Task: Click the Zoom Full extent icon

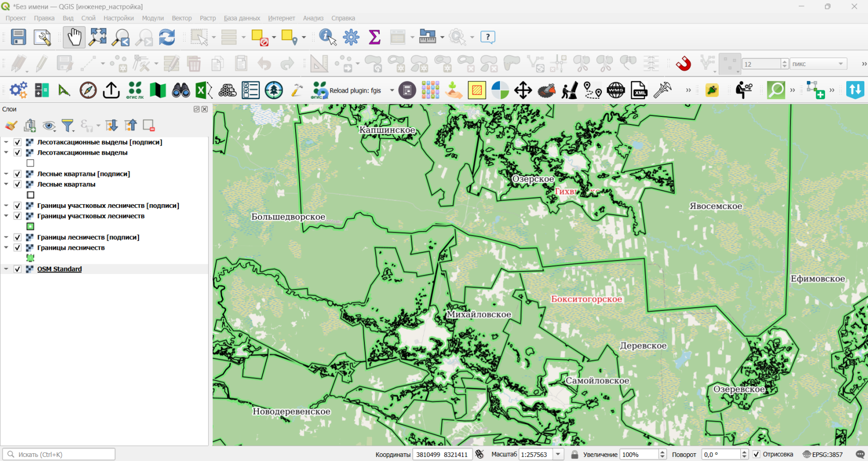Action: [x=98, y=37]
